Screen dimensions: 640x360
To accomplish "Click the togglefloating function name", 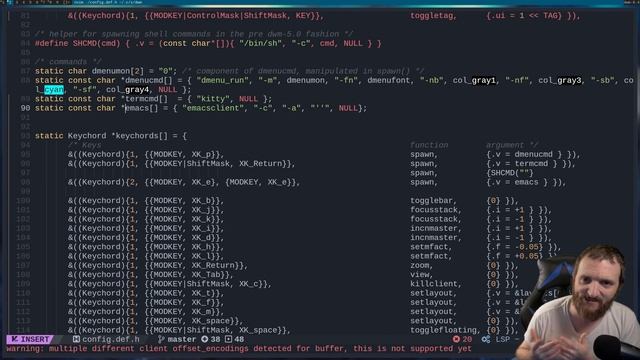I will click(x=443, y=330).
